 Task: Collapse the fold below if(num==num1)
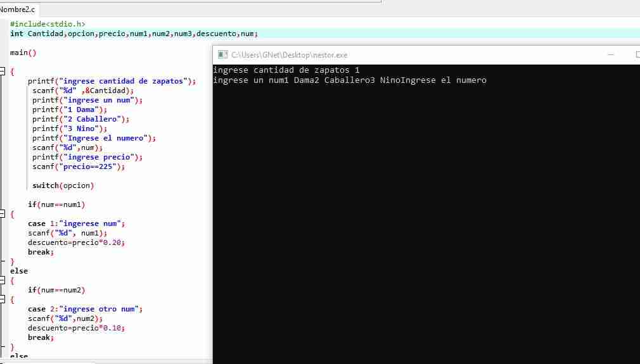click(2, 214)
